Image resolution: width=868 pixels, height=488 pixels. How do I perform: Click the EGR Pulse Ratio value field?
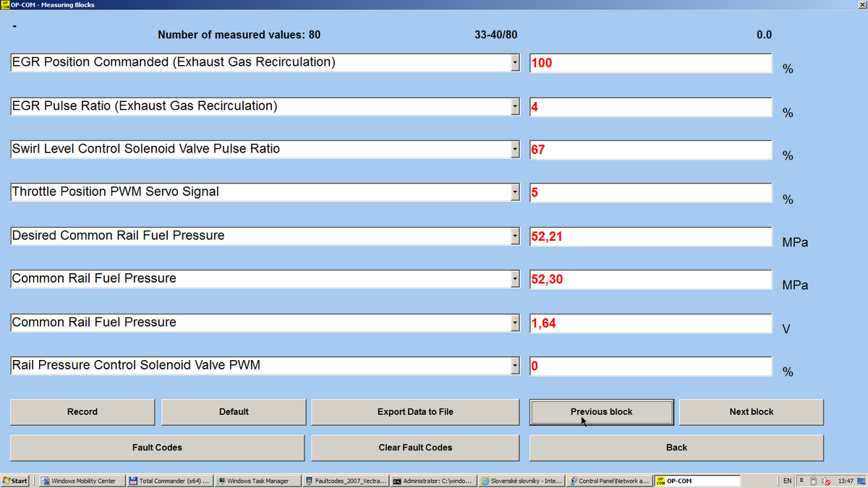pyautogui.click(x=650, y=107)
